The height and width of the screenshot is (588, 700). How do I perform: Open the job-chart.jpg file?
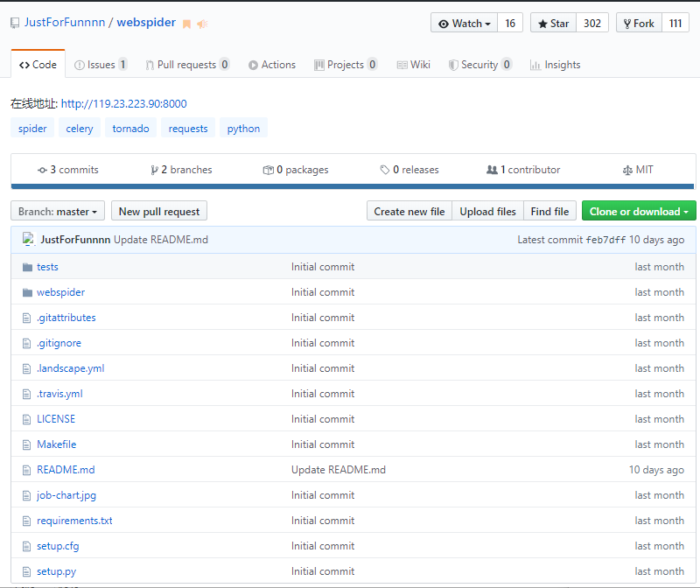pyautogui.click(x=66, y=495)
